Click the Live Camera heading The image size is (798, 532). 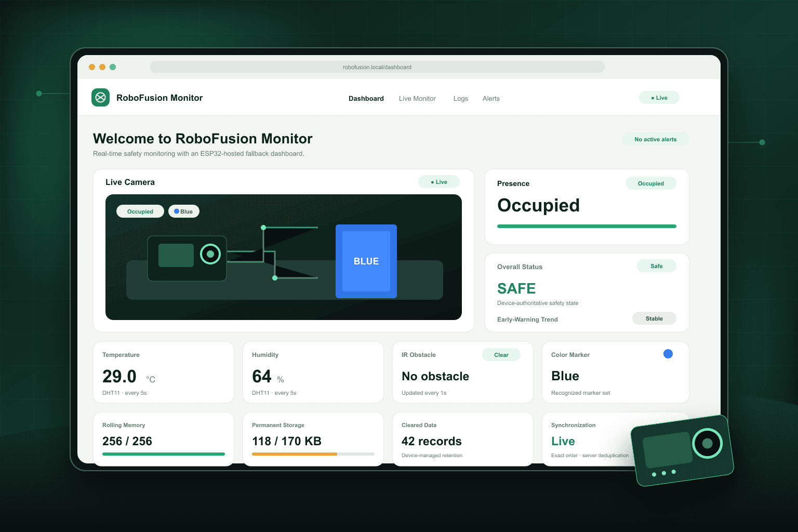[130, 182]
